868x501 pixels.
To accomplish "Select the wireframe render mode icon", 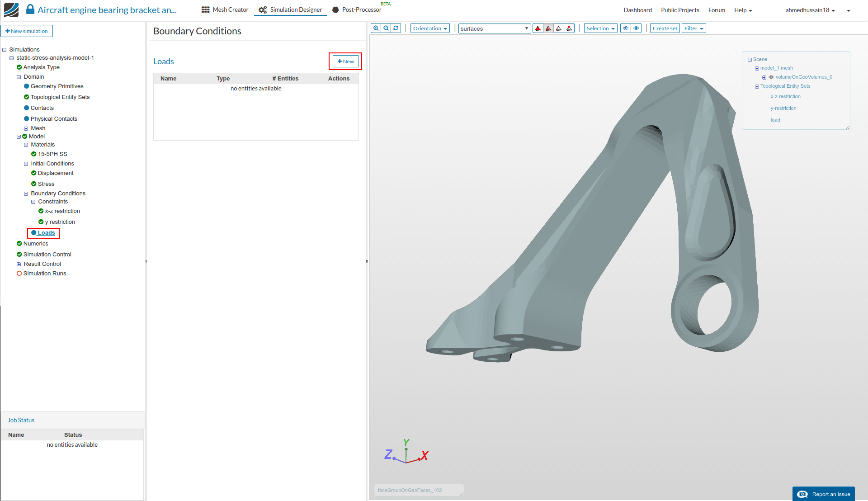I will point(559,28).
